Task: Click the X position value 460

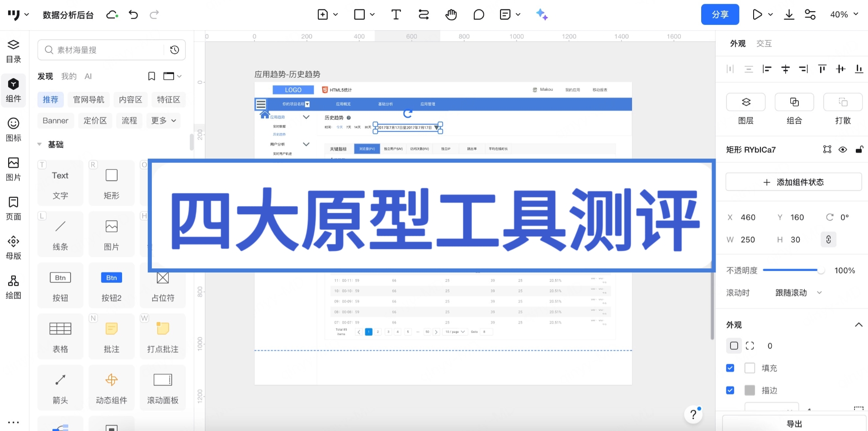Action: 748,217
